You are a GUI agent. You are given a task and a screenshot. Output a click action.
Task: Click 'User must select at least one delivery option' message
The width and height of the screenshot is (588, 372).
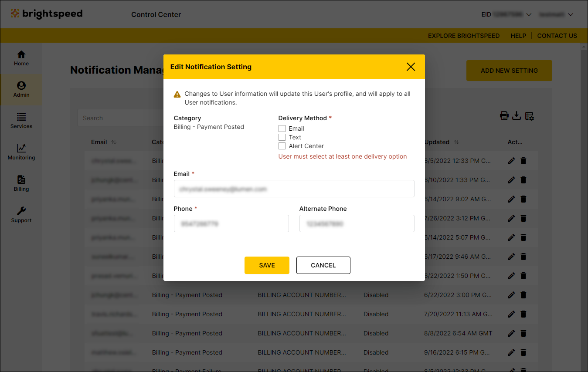click(343, 156)
